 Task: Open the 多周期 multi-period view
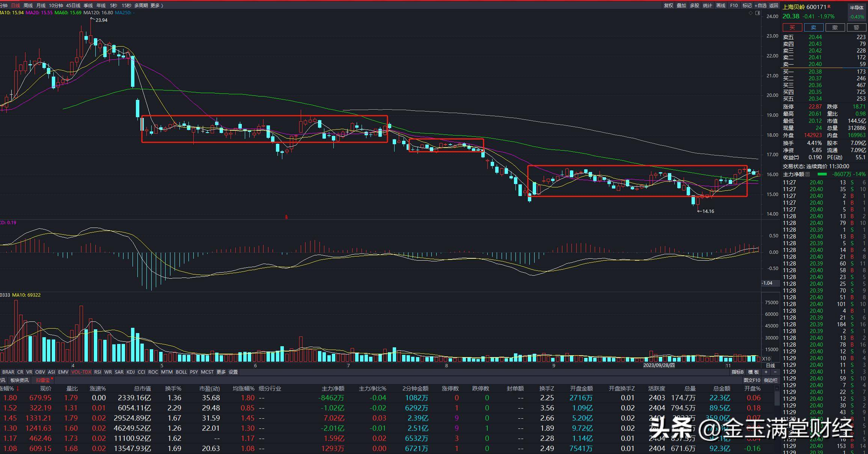click(x=141, y=6)
